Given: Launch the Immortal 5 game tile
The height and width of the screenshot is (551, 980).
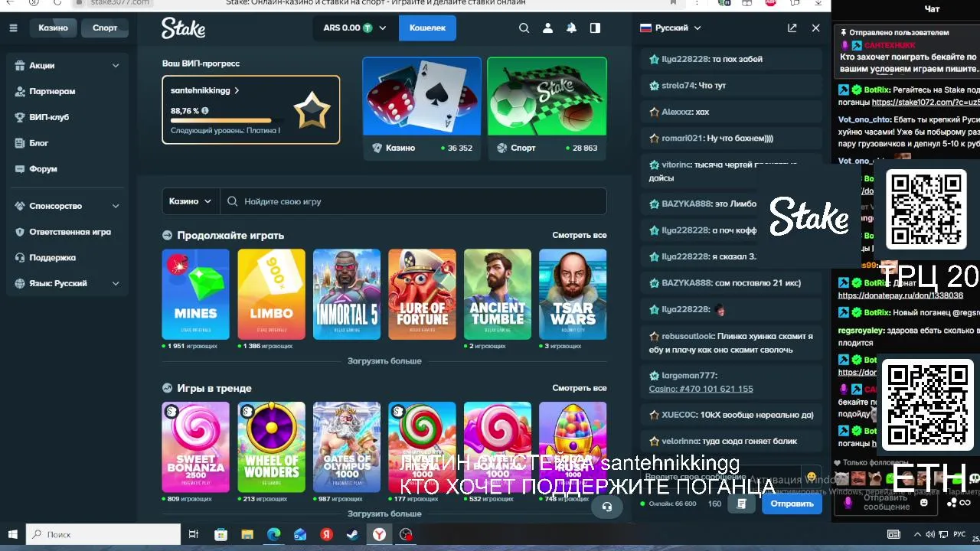Looking at the screenshot, I should 346,294.
